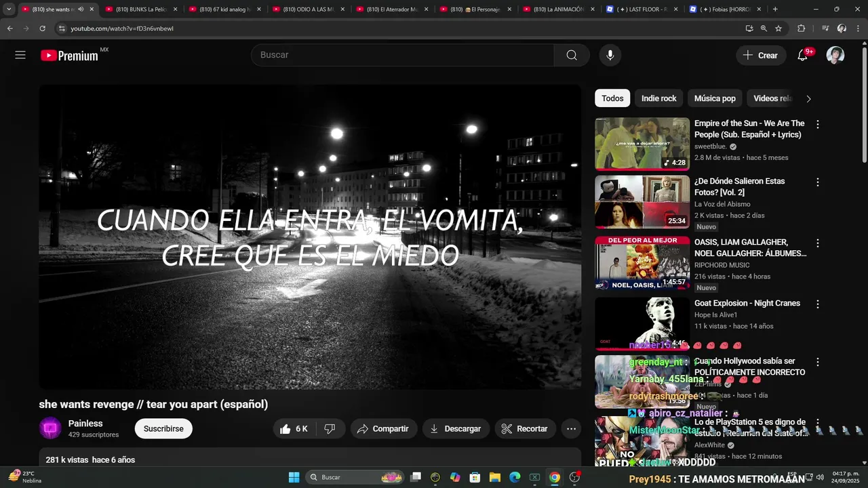
Task: Open File Explorer from taskbar
Action: (x=495, y=477)
